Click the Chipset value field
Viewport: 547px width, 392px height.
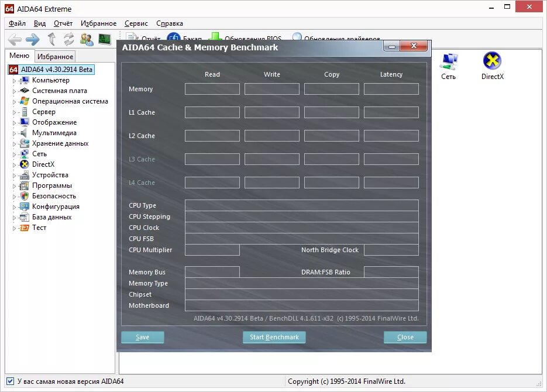point(302,294)
